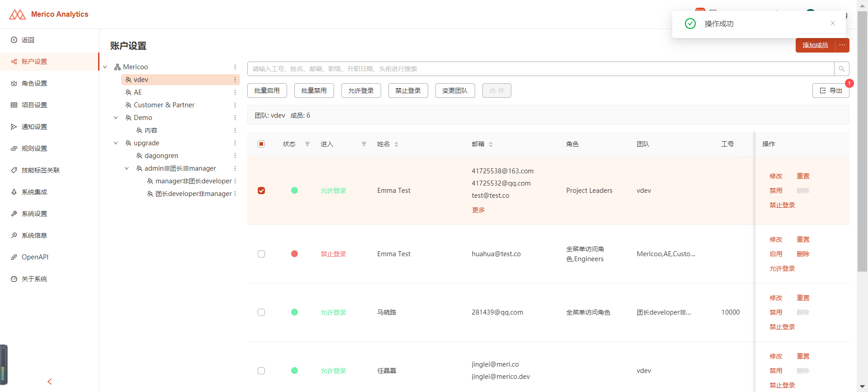The width and height of the screenshot is (868, 392).
Task: Open 角色设置 in sidebar
Action: [x=49, y=83]
